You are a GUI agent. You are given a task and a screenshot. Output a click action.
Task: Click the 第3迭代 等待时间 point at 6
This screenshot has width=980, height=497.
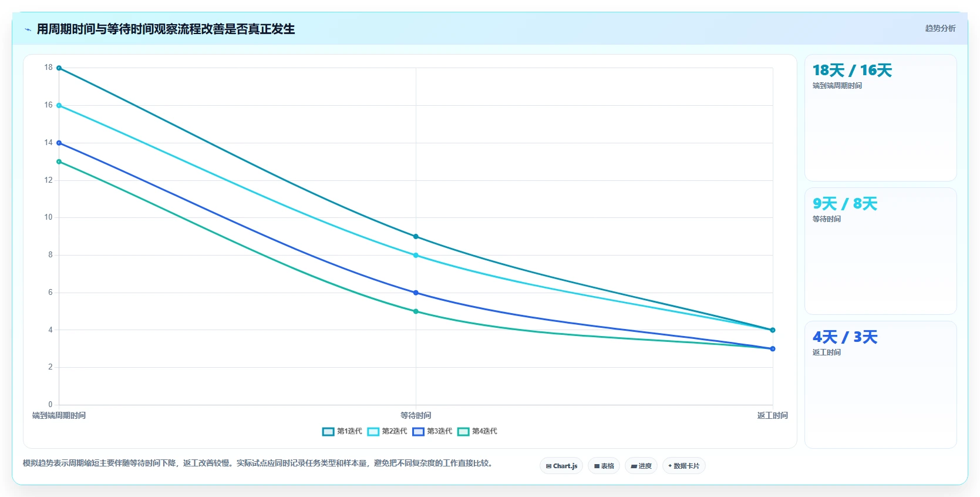(416, 293)
